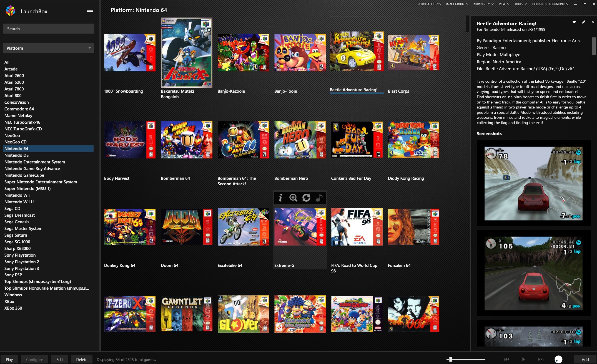Edit Beetle Adventure Racing via pencil icon
The height and width of the screenshot is (364, 597).
584,22
